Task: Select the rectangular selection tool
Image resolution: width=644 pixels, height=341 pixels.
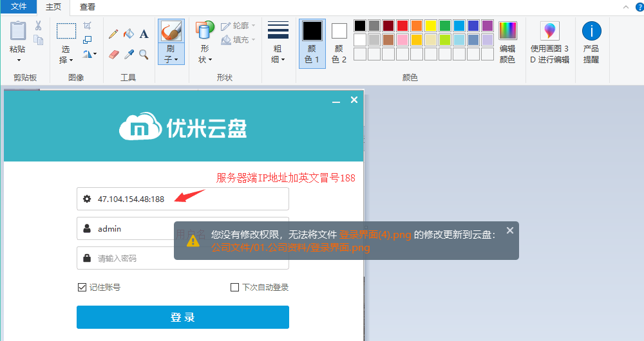Action: [x=66, y=31]
